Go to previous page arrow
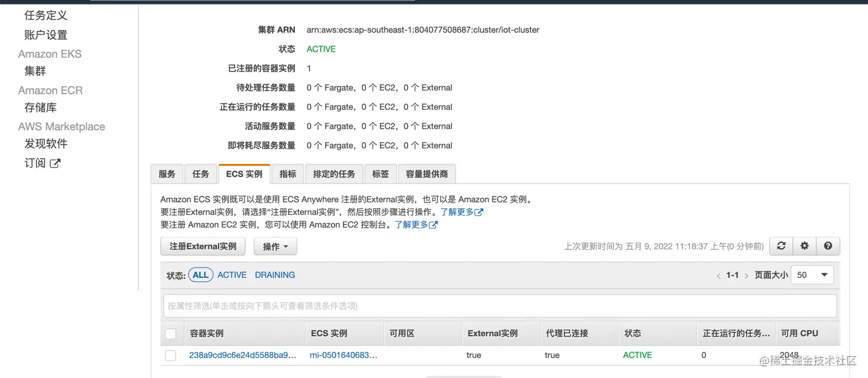This screenshot has width=868, height=378. pyautogui.click(x=718, y=275)
